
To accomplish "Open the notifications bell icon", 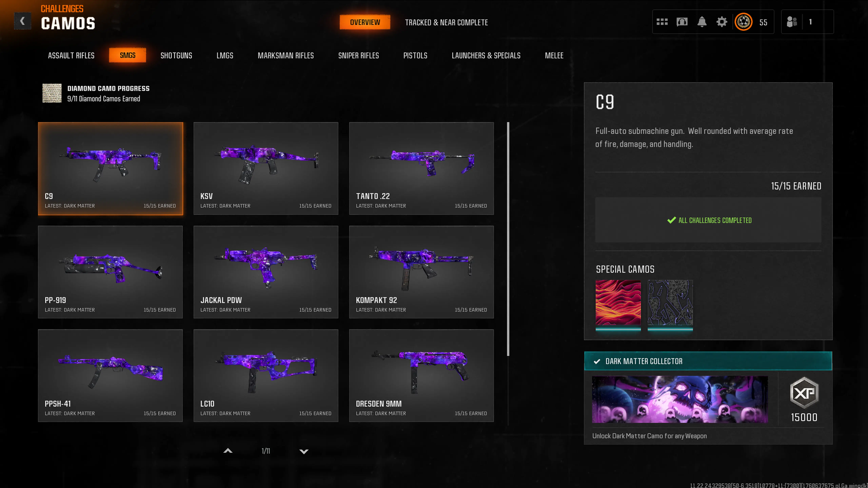I will coord(702,22).
